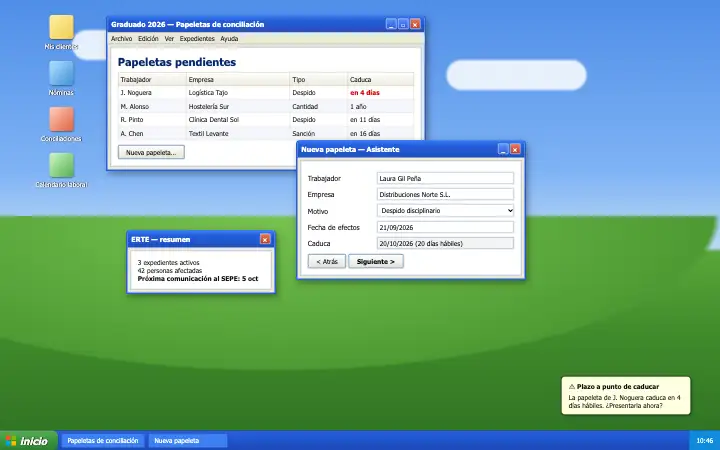Select the R. Pinto row

pos(266,120)
